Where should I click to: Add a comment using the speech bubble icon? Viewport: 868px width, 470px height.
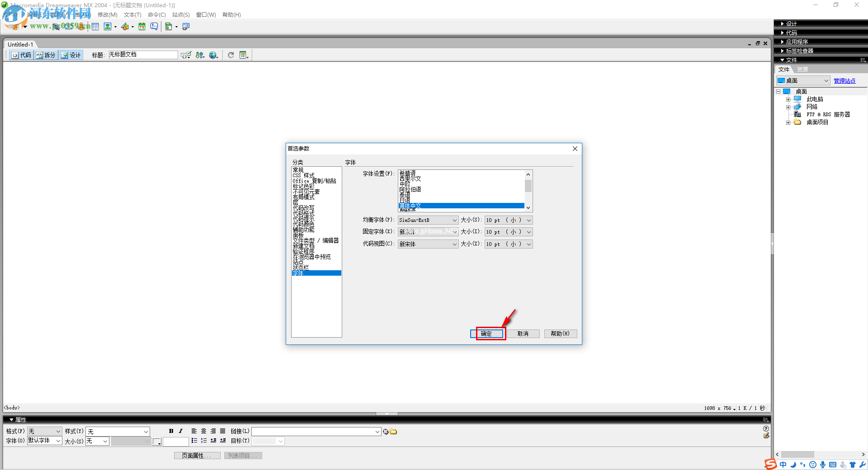[154, 26]
